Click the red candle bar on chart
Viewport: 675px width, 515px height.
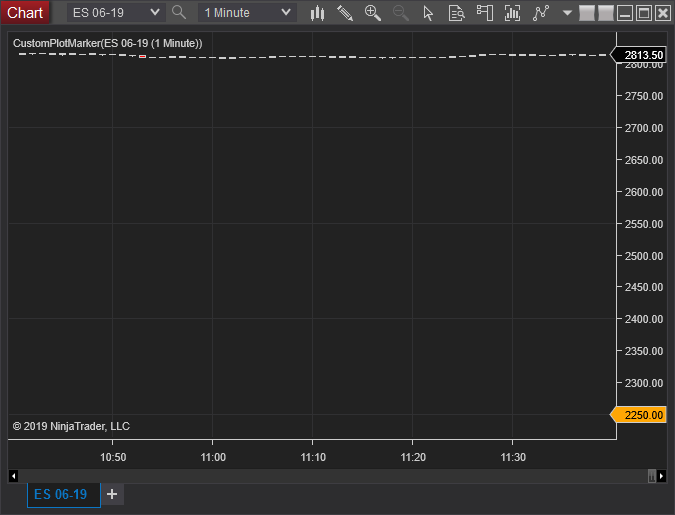pyautogui.click(x=142, y=56)
